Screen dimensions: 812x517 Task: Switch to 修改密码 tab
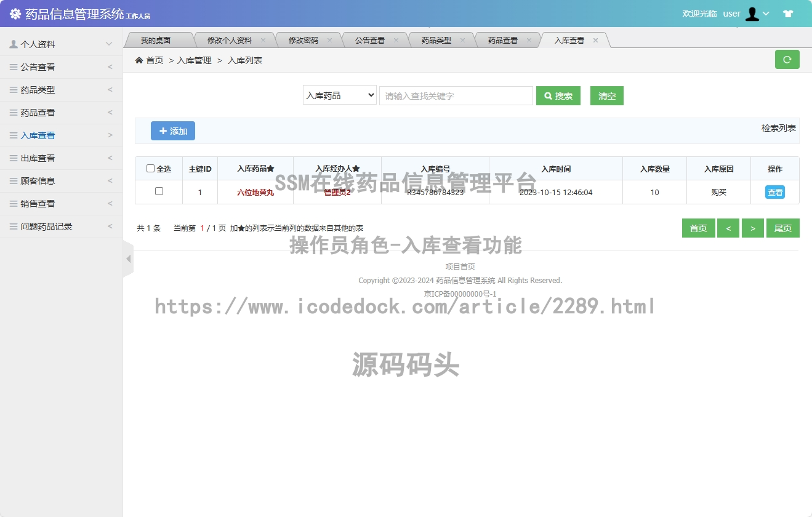click(x=303, y=40)
